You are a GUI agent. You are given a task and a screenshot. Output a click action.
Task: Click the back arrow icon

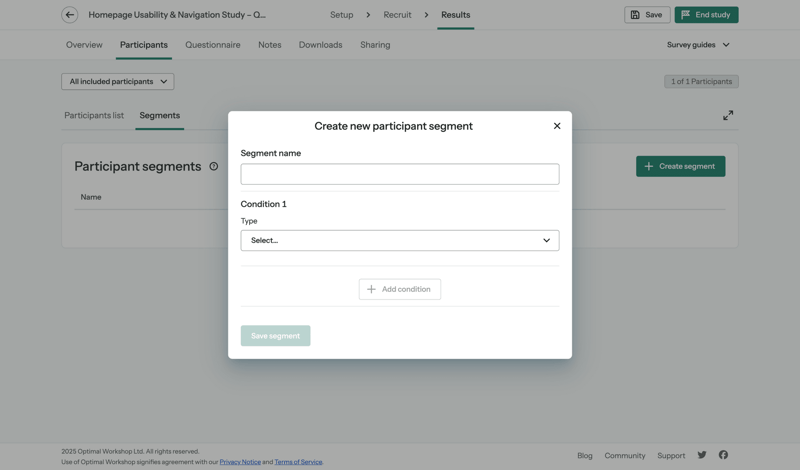[69, 15]
